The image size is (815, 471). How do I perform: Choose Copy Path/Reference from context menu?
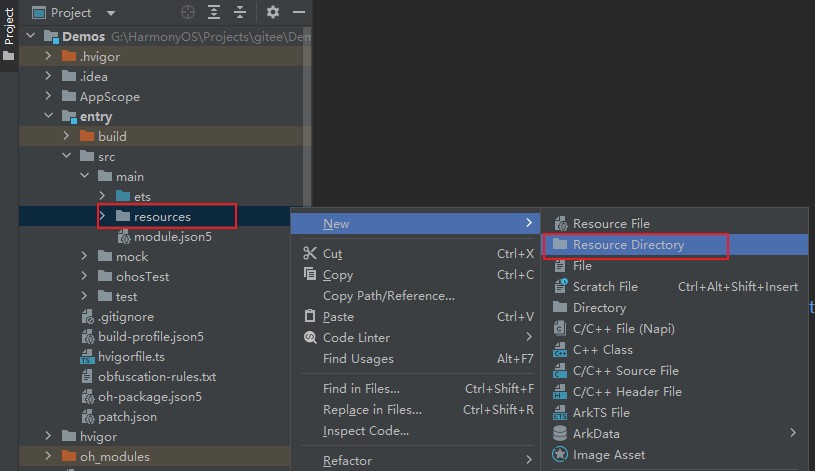(x=388, y=296)
